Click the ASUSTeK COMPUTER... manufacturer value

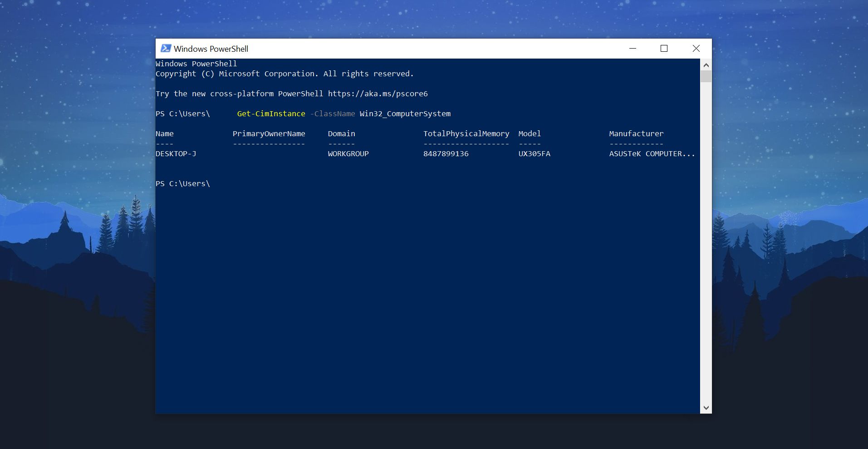(652, 153)
